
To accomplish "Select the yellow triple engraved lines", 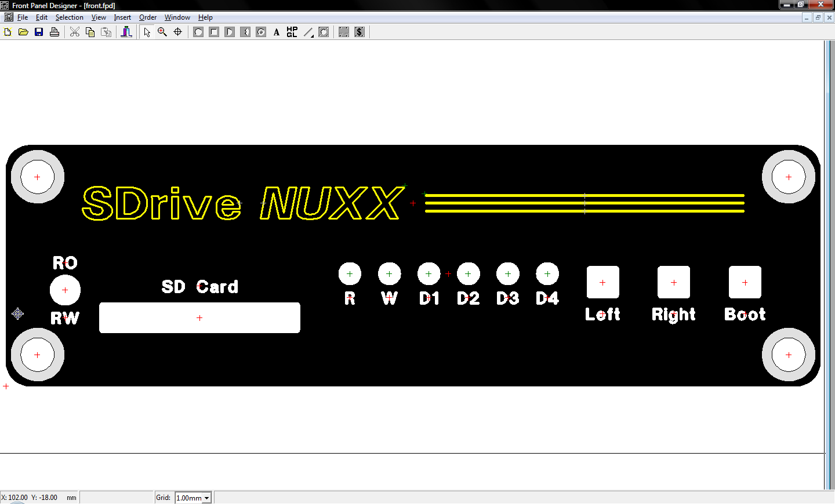I will click(584, 203).
